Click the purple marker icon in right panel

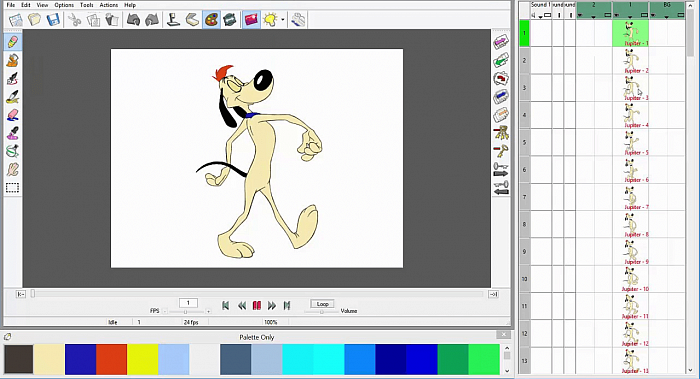click(501, 42)
